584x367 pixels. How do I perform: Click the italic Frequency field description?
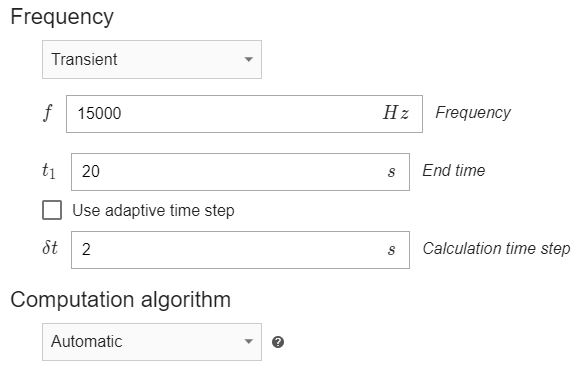pos(473,113)
